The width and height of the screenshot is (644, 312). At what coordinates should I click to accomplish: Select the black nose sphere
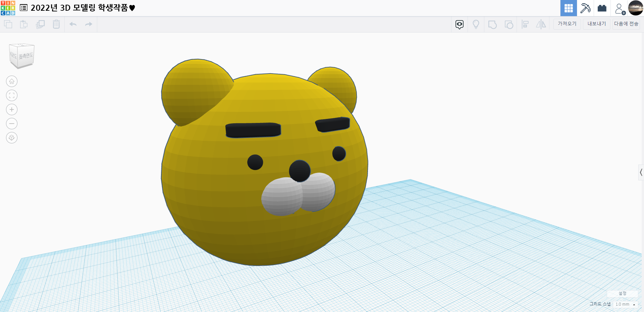pos(300,171)
